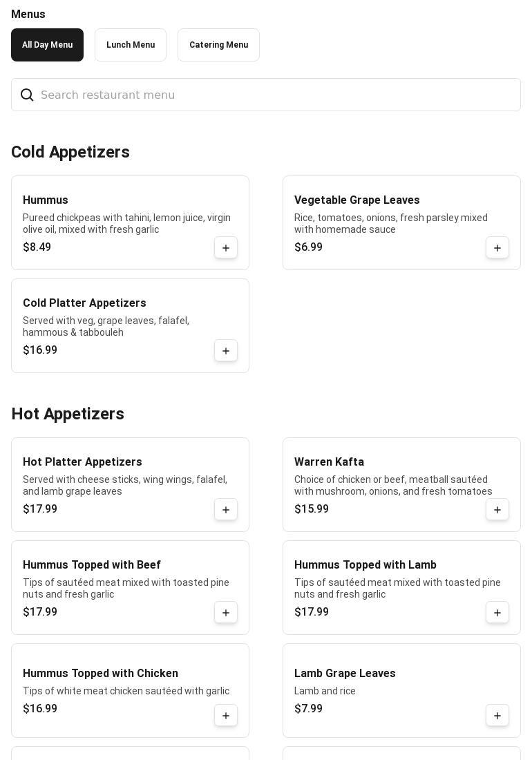This screenshot has width=532, height=760.
Task: Add Hummus to the order
Action: [x=226, y=248]
